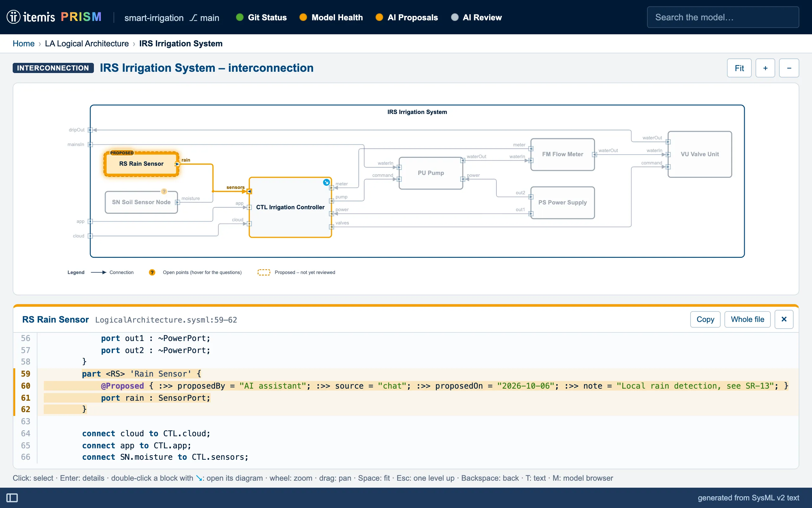The height and width of the screenshot is (508, 812).
Task: Select the RS Rain Sensor block
Action: [141, 164]
